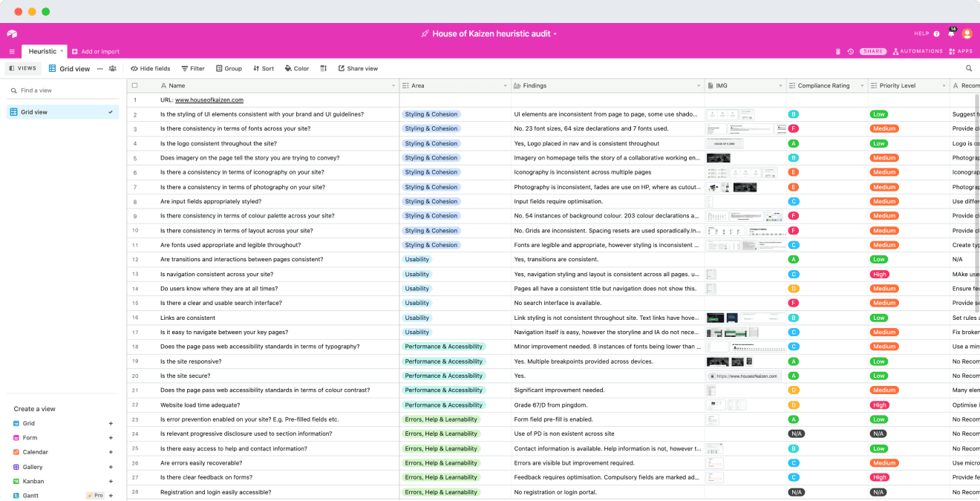Open Automations panel

918,51
